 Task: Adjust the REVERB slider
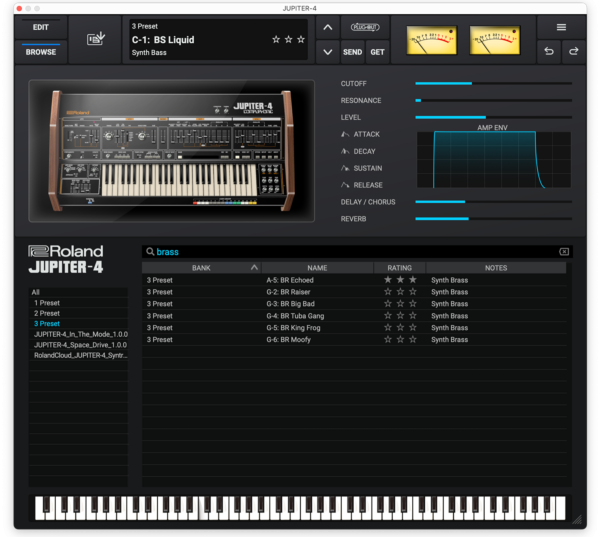[493, 219]
